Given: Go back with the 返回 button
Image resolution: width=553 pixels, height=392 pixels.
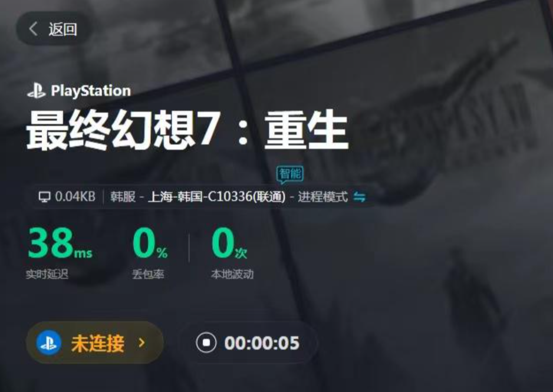Looking at the screenshot, I should click(53, 28).
